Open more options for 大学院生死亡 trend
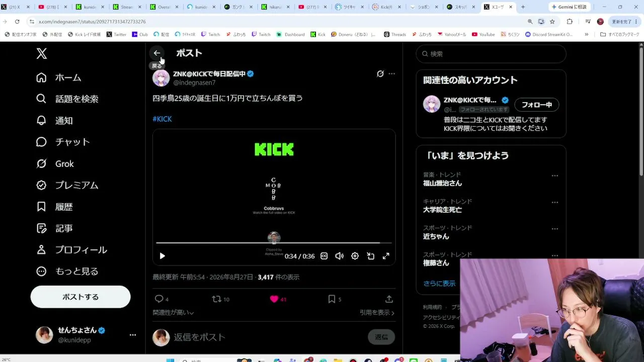This screenshot has width=644, height=362. [555, 203]
